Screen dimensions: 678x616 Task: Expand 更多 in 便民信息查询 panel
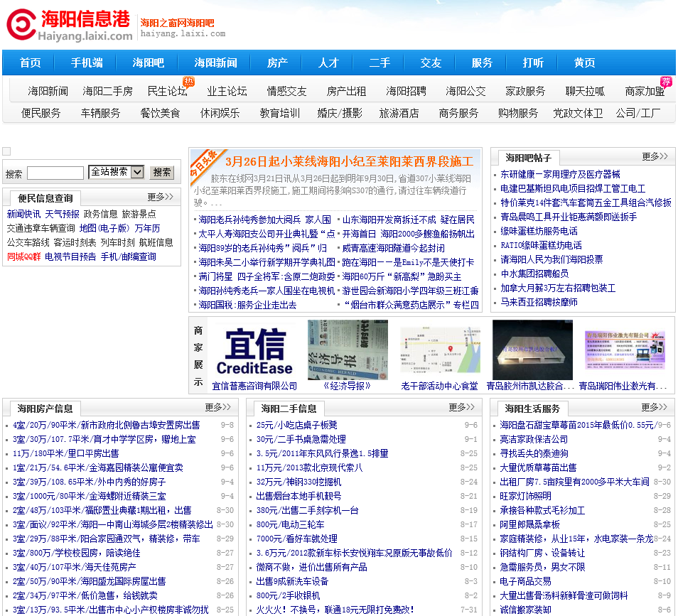tap(161, 197)
